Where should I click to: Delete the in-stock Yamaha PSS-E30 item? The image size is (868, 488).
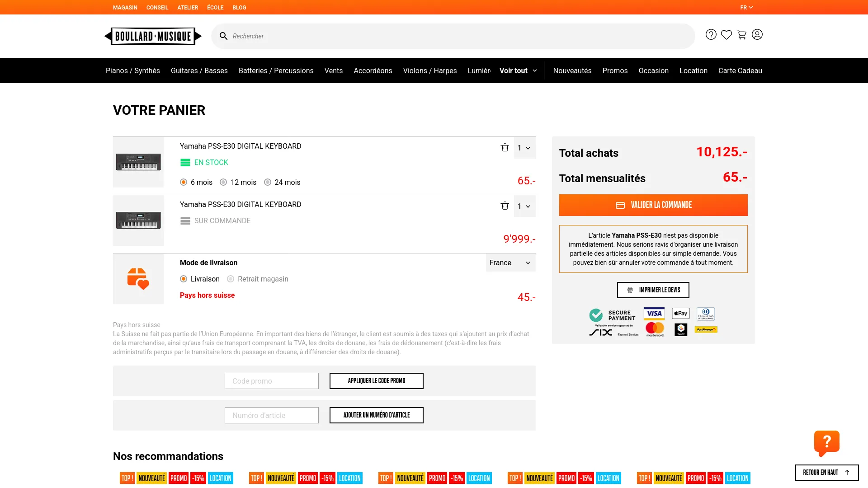[505, 148]
